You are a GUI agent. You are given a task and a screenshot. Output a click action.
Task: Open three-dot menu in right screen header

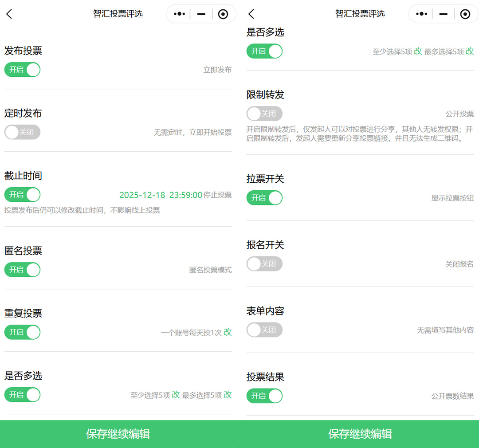(x=421, y=14)
